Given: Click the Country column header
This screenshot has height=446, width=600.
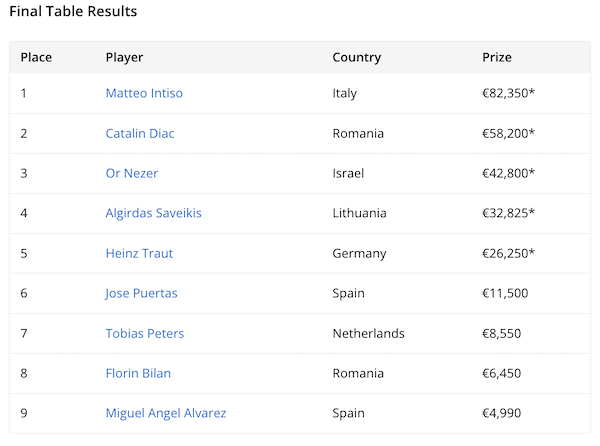Looking at the screenshot, I should pos(357,57).
